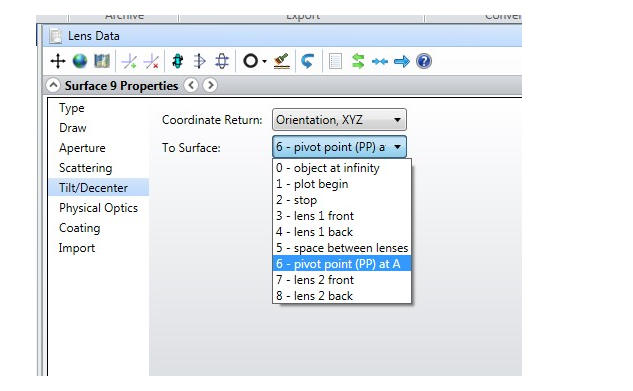
Task: Open the Aperture properties section
Action: [82, 148]
